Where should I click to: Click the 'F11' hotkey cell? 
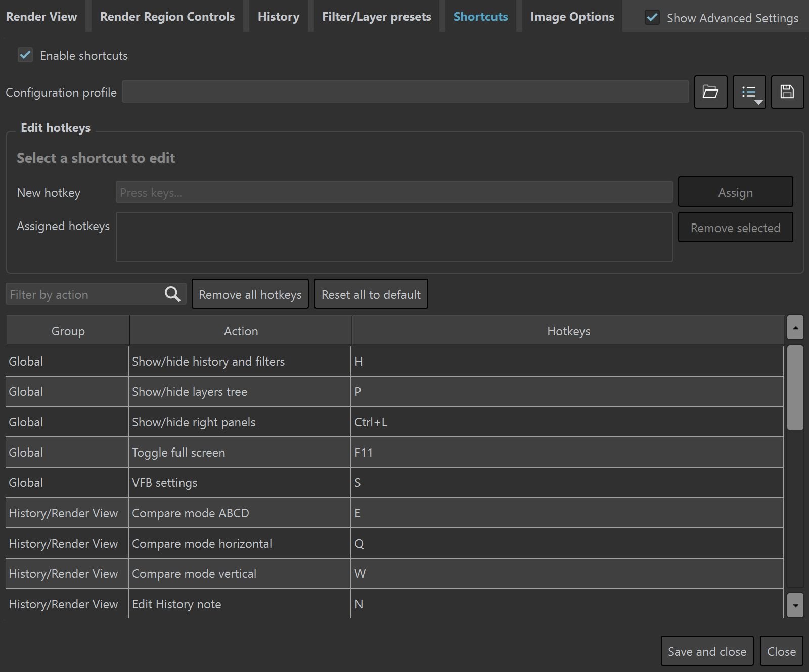point(567,452)
